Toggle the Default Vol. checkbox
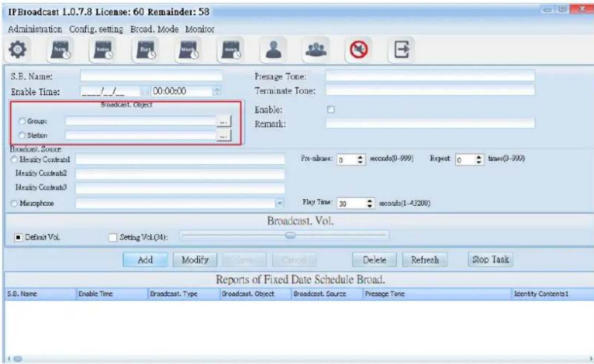Screen dimensions: 594x364 click(18, 237)
